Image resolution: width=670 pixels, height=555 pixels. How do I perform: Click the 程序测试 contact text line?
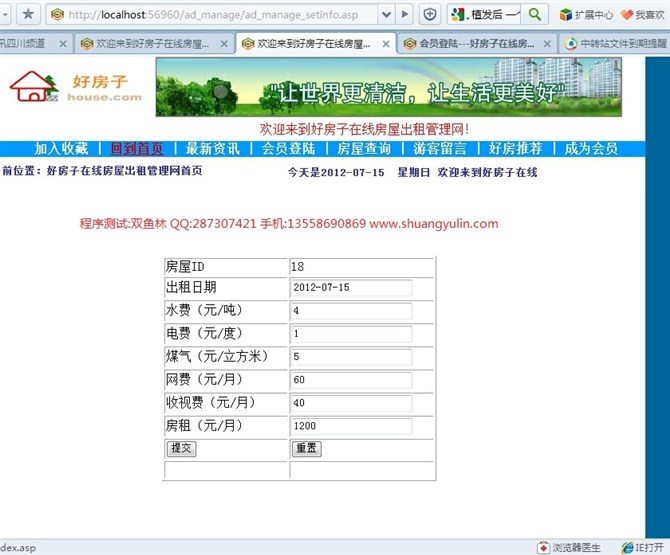289,223
